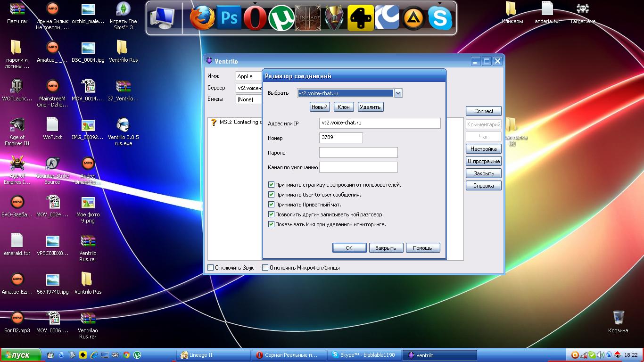Enable the Отключить Звук checkbox
Image resolution: width=644 pixels, height=362 pixels.
(211, 268)
